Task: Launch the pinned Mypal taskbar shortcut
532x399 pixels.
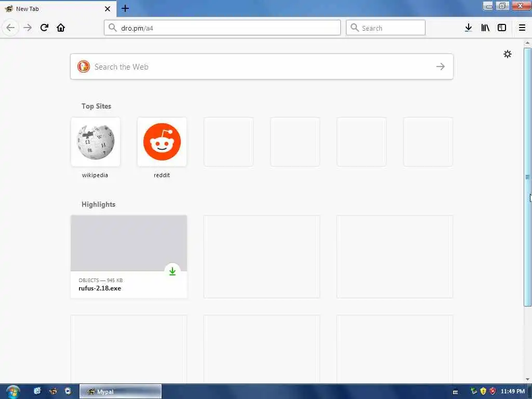Action: (54, 391)
